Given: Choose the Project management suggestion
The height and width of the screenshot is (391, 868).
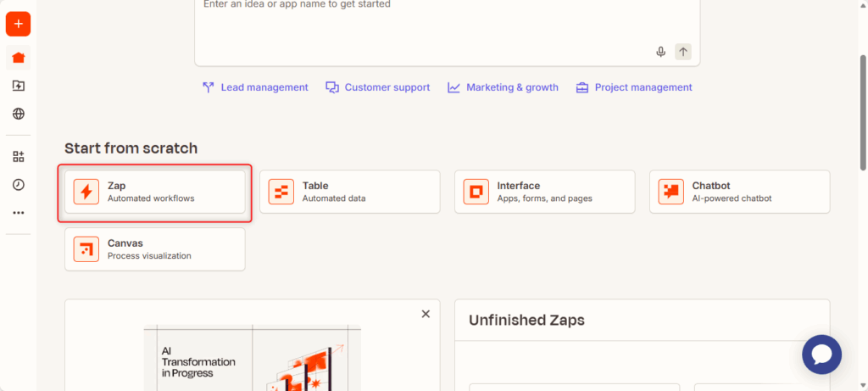Looking at the screenshot, I should tap(633, 87).
